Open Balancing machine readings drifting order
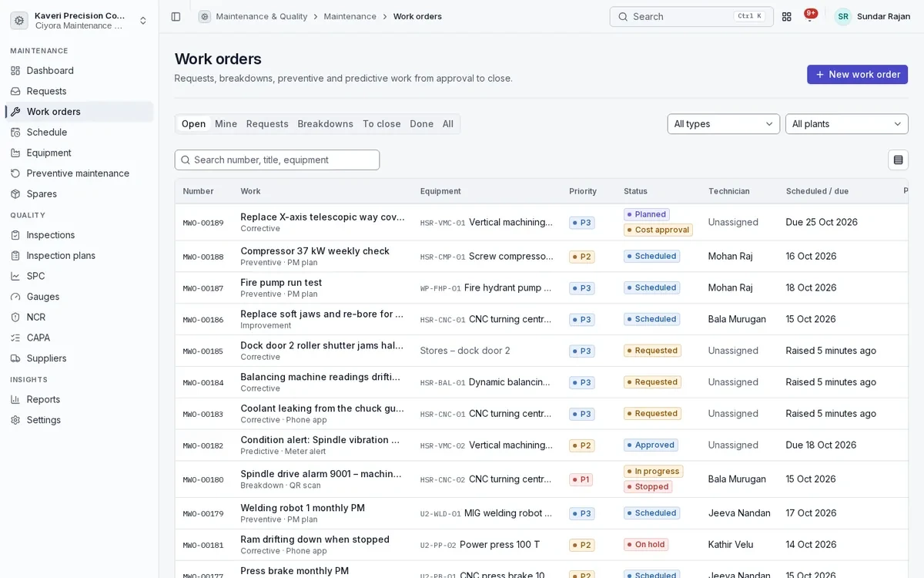Screen dimensions: 924x578 [322, 377]
